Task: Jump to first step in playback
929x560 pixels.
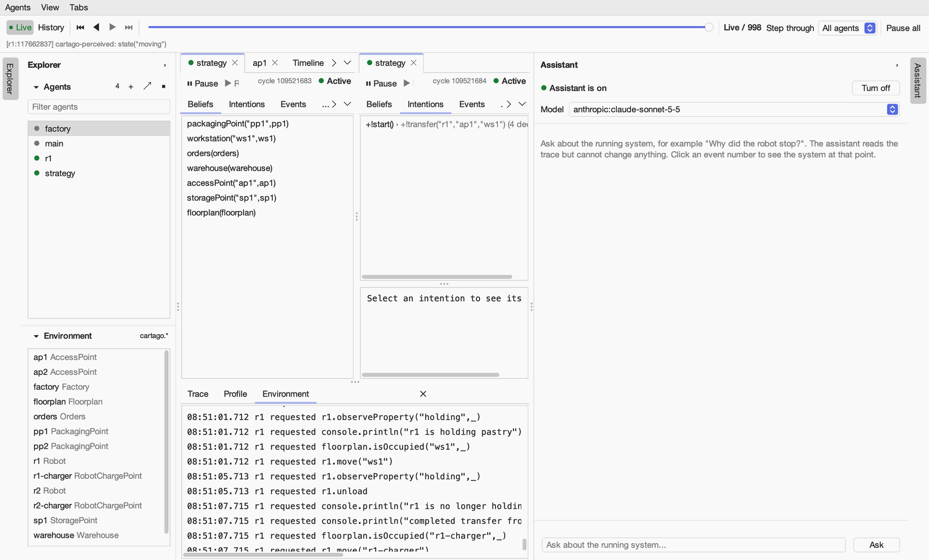Action: (x=80, y=27)
